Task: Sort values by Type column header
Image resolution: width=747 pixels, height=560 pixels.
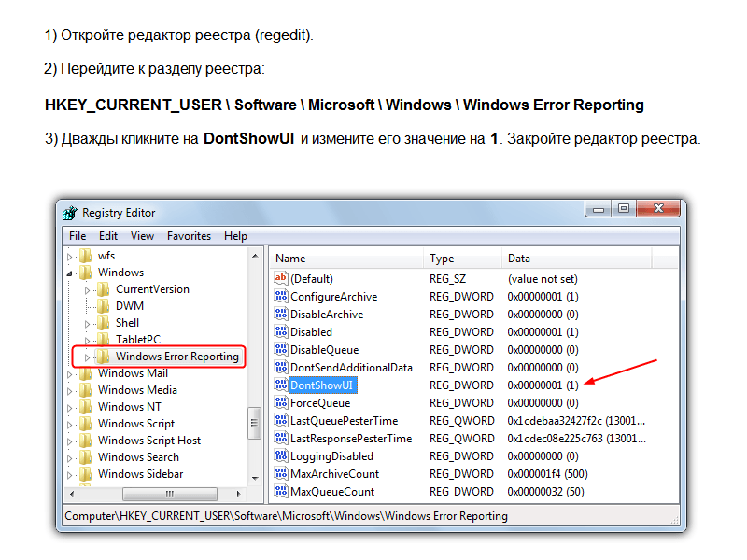Action: pos(462,259)
